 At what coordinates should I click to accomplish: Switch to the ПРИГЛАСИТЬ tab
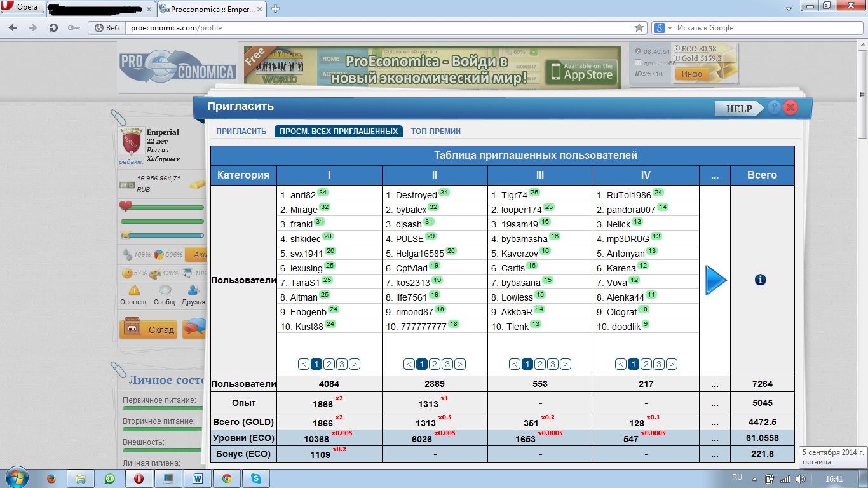click(241, 132)
